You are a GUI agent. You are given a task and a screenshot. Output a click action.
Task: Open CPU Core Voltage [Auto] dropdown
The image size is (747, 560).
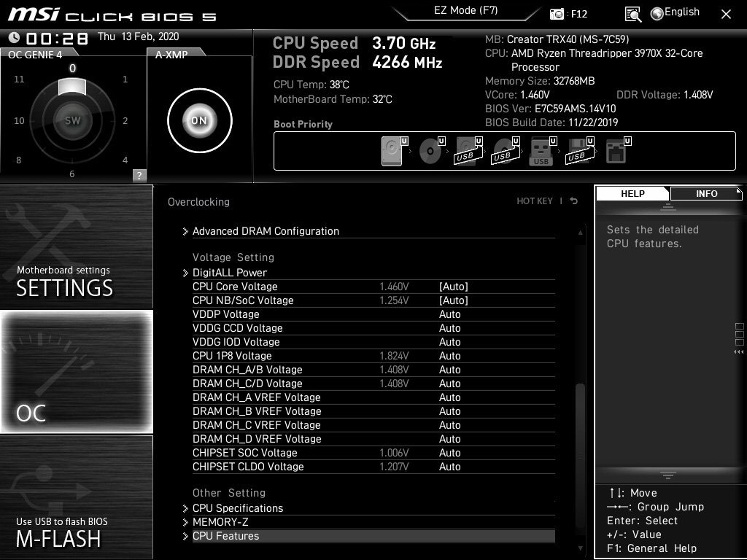(453, 287)
